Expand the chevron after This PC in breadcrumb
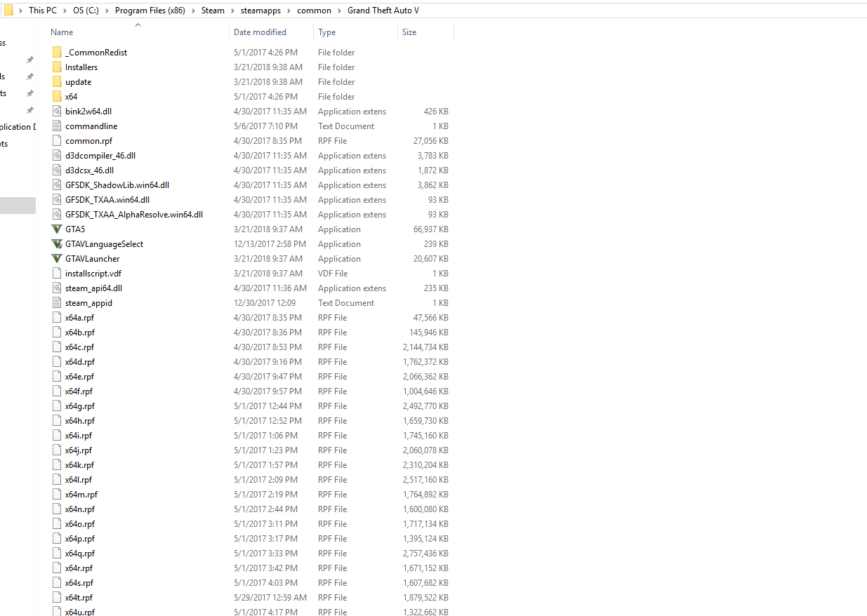Image resolution: width=867 pixels, height=616 pixels. pyautogui.click(x=64, y=11)
